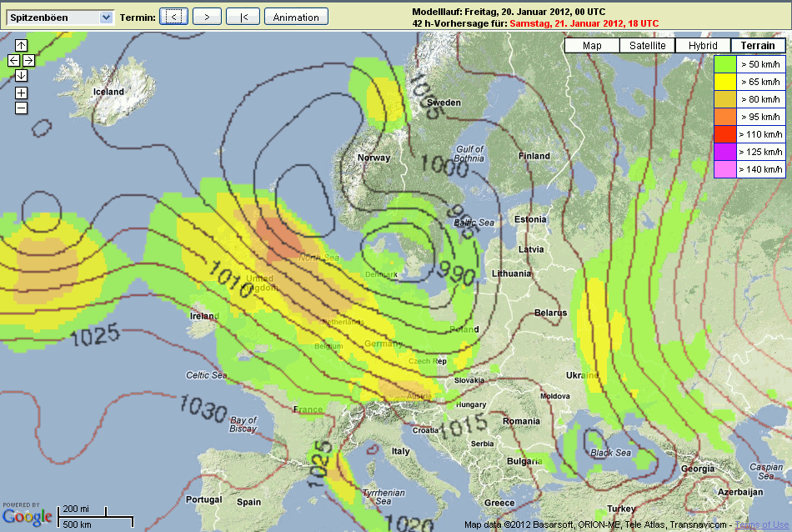Zoom out with the minus button

(21, 108)
